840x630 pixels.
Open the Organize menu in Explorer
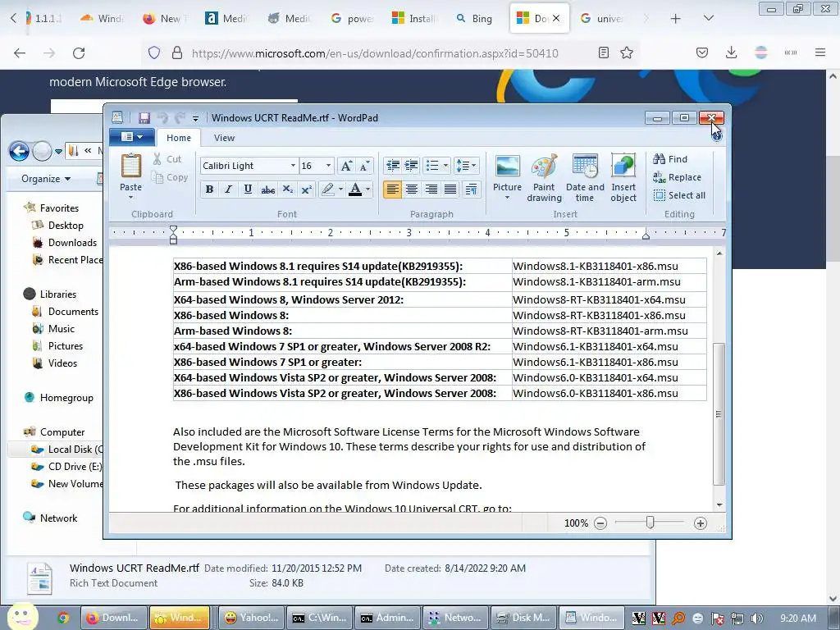pos(46,179)
